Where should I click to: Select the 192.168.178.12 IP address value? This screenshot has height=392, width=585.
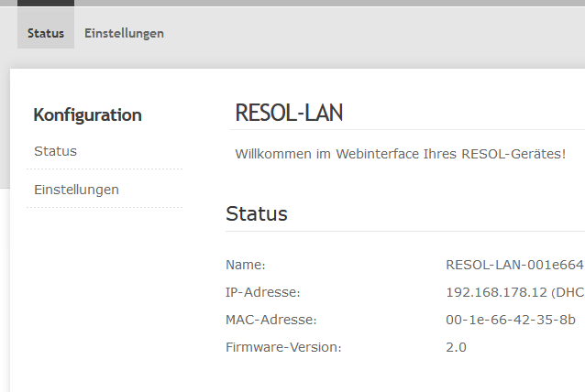496,292
